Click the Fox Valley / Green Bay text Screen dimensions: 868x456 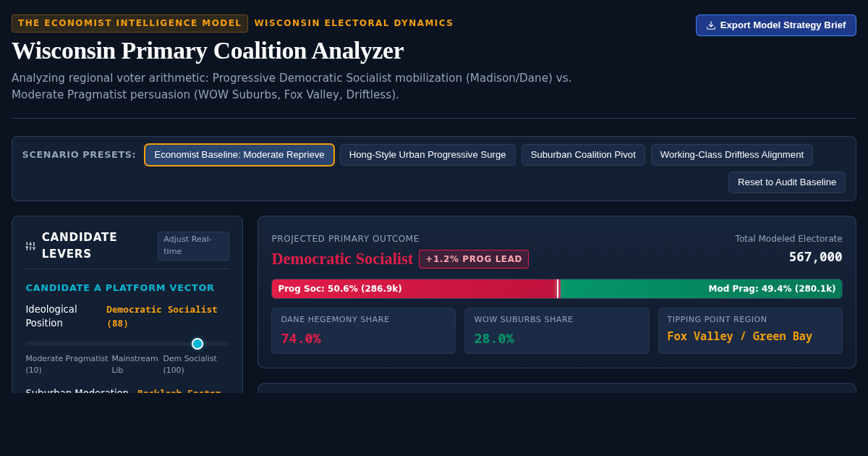click(x=739, y=337)
